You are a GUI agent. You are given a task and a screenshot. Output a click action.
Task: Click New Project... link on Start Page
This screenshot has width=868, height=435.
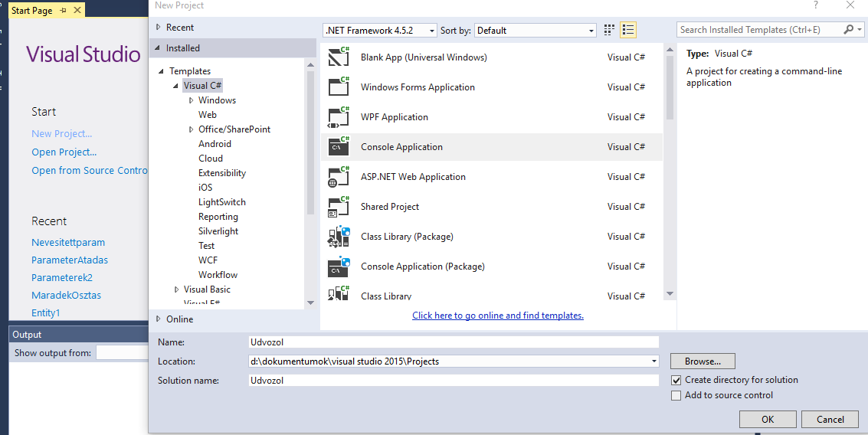[61, 134]
